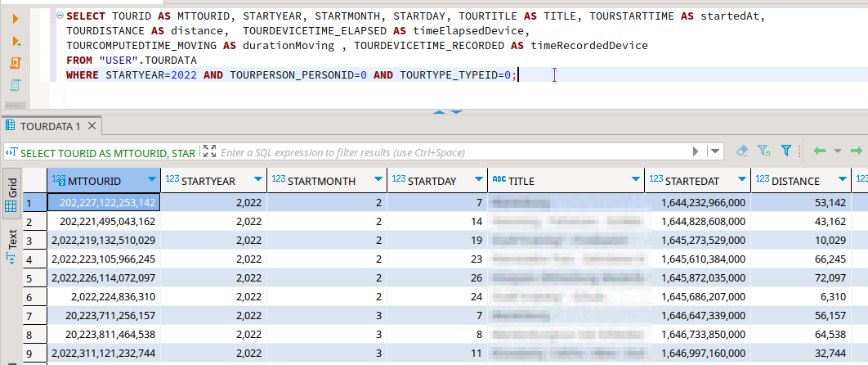
Task: Select distance cell 53,142
Action: point(801,203)
